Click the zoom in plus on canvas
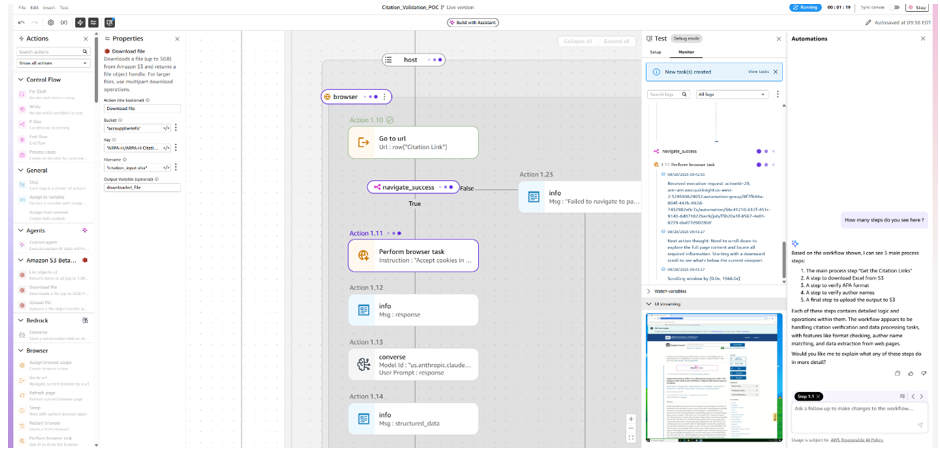The height and width of the screenshot is (455, 940). pyautogui.click(x=631, y=419)
